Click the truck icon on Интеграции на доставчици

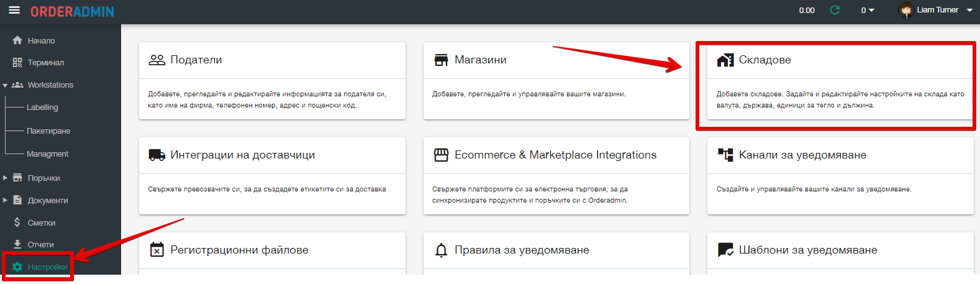(x=157, y=155)
